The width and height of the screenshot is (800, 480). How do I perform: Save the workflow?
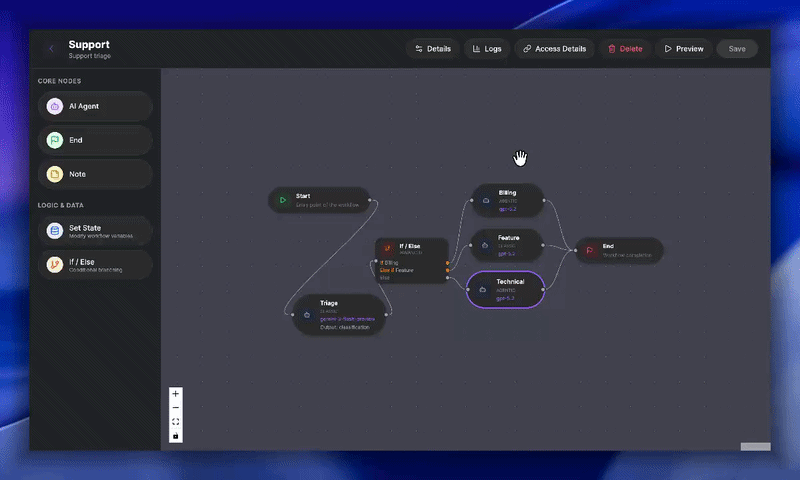(737, 48)
